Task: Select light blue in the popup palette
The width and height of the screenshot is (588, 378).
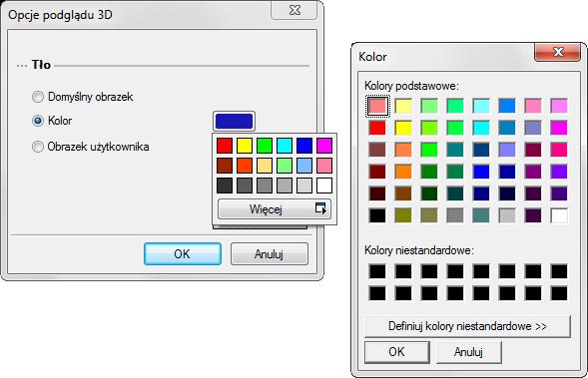Action: pyautogui.click(x=304, y=166)
